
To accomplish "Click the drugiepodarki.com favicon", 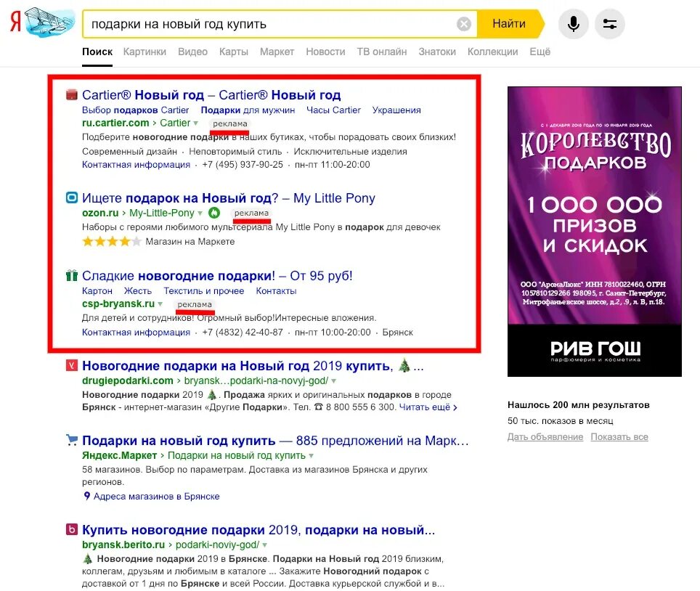I will point(71,366).
